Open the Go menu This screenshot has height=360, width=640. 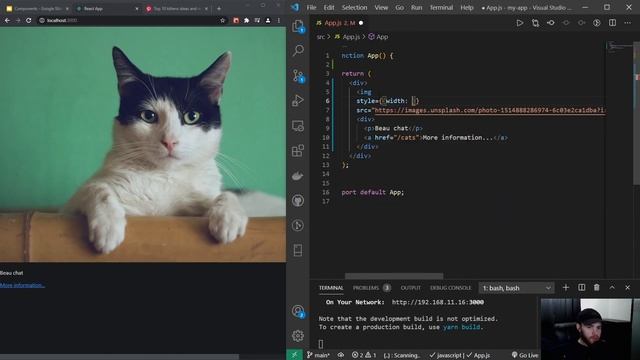point(399,7)
